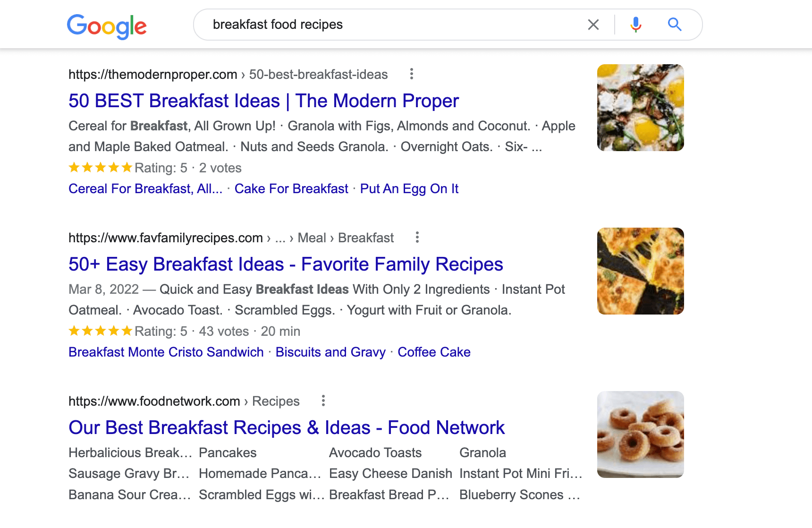Open "50+ Easy Breakfast Ideas" result

tap(286, 264)
